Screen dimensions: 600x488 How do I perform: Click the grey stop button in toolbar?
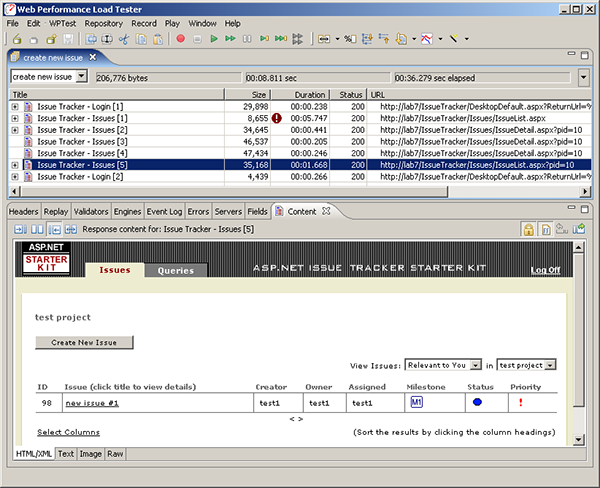[197, 39]
